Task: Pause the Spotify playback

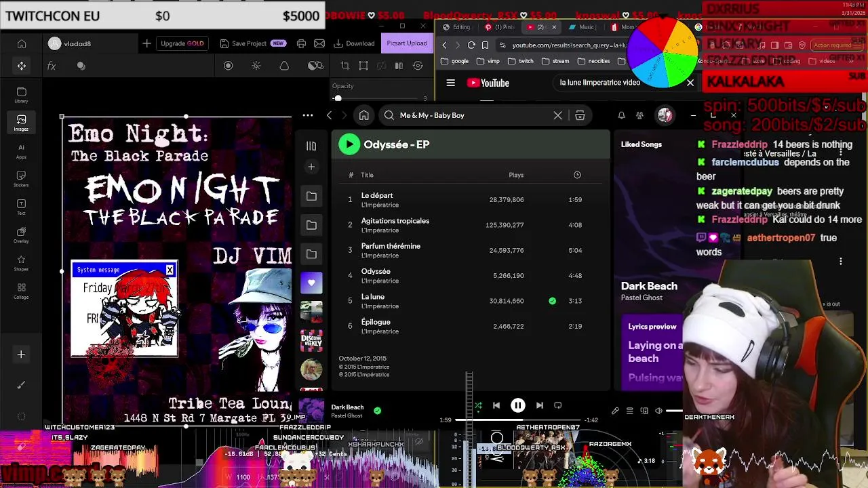Action: click(517, 405)
